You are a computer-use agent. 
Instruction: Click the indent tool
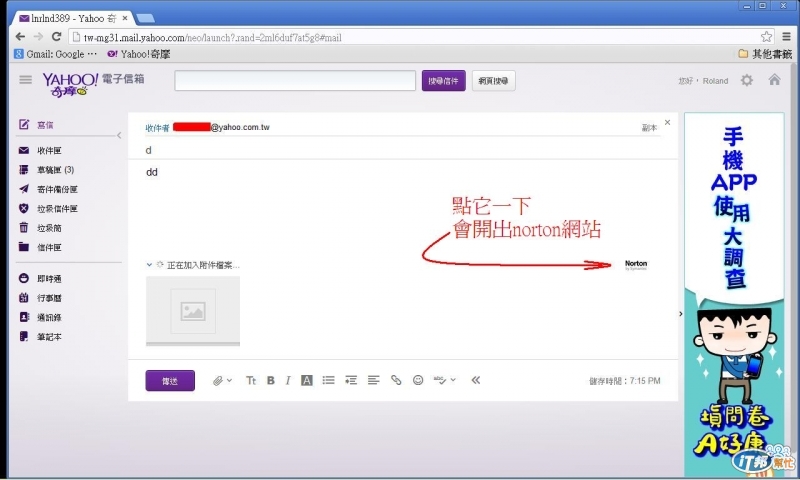click(351, 381)
